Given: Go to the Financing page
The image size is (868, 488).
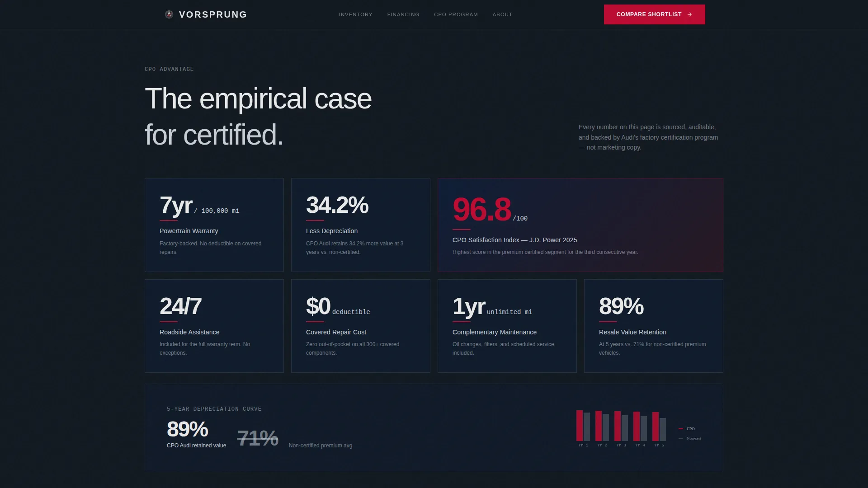Looking at the screenshot, I should tap(403, 14).
